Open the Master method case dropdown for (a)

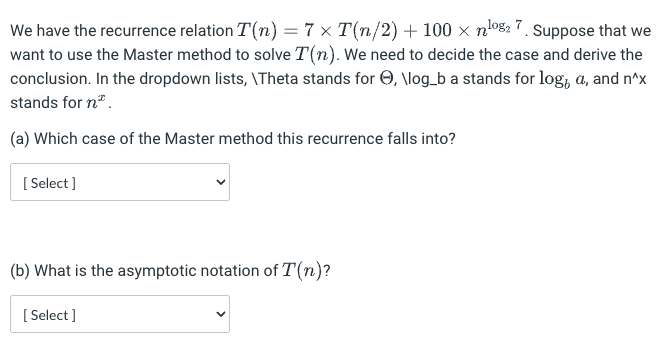coord(120,182)
